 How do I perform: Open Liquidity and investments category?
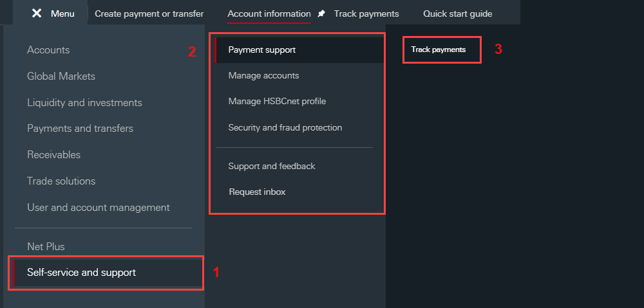pyautogui.click(x=84, y=103)
